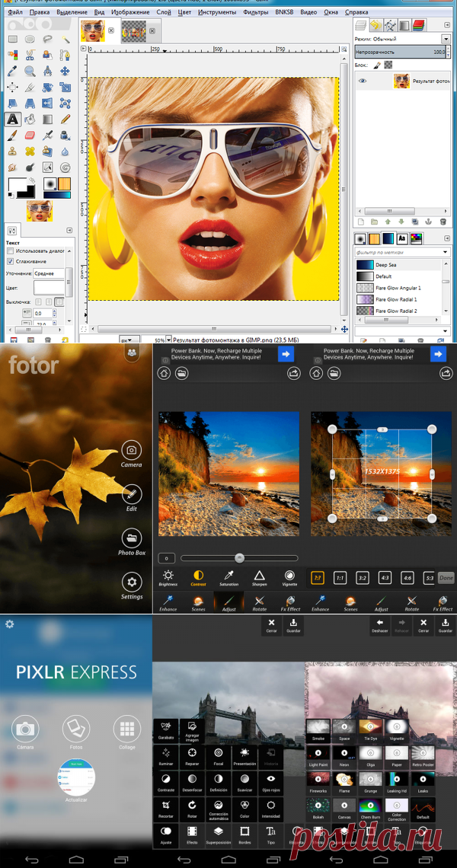Screen dimensions: 457x868
Task: Select the Bucket Fill tool in GIMP
Action: click(30, 119)
